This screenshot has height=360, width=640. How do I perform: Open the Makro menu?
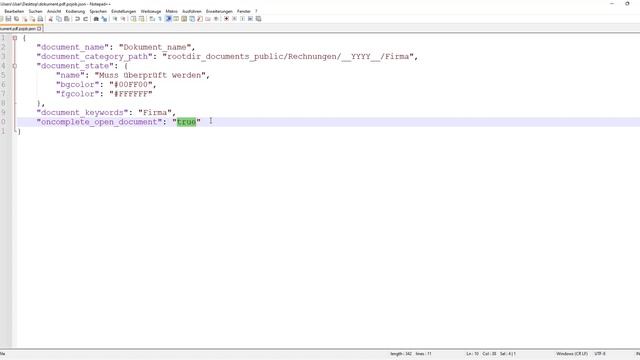click(171, 11)
